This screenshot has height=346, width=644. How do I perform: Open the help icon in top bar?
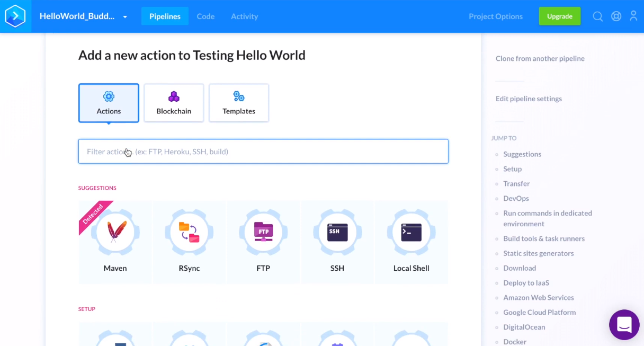pyautogui.click(x=616, y=16)
